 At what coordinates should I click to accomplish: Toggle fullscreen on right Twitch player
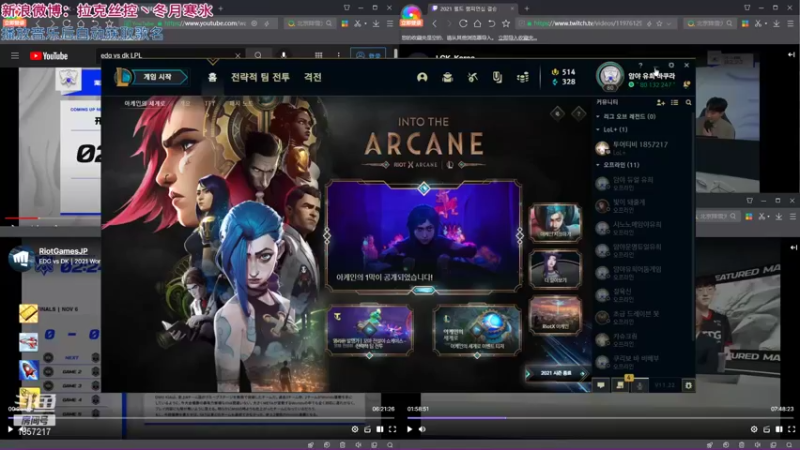[x=791, y=429]
